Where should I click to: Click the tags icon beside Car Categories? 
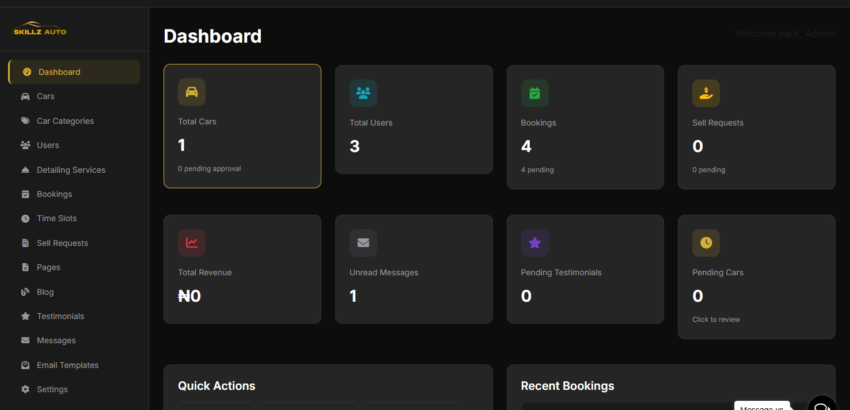(25, 121)
